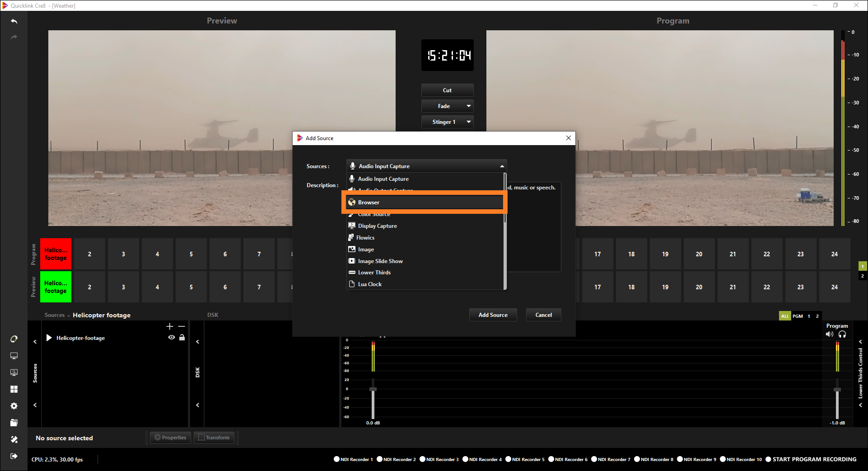Choose Lower Thirds in source list

click(374, 273)
